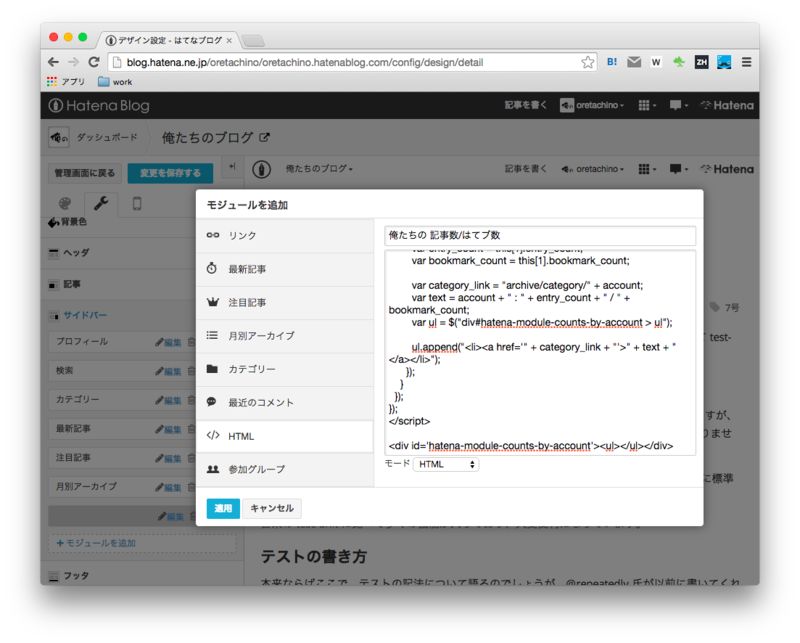800x643 pixels.
Task: Open the services grid menu in header
Action: click(x=647, y=105)
